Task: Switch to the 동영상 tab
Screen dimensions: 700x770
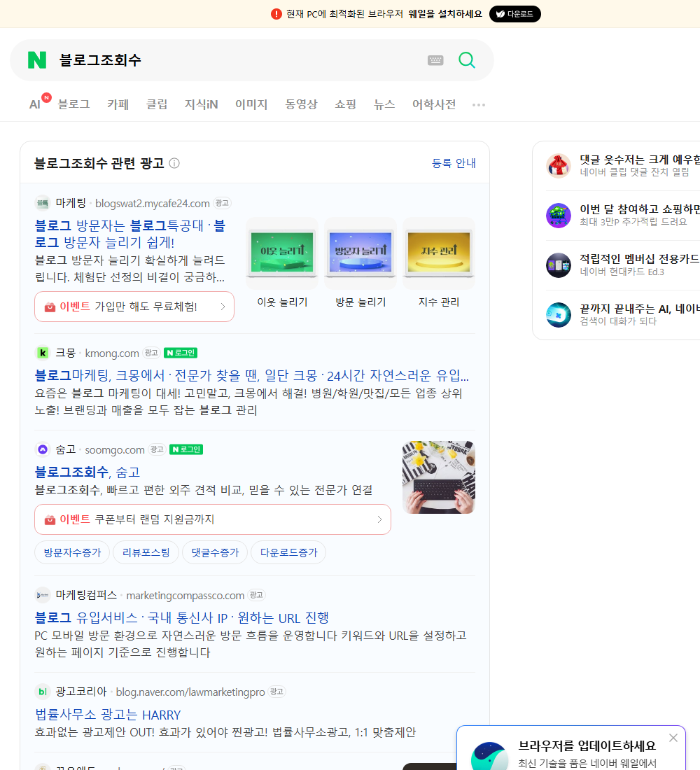Action: pos(301,104)
